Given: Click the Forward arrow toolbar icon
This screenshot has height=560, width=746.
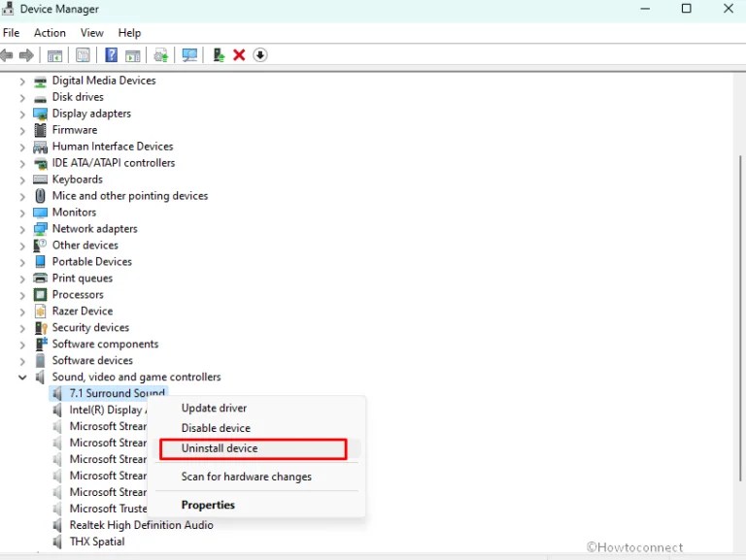Looking at the screenshot, I should (x=26, y=55).
